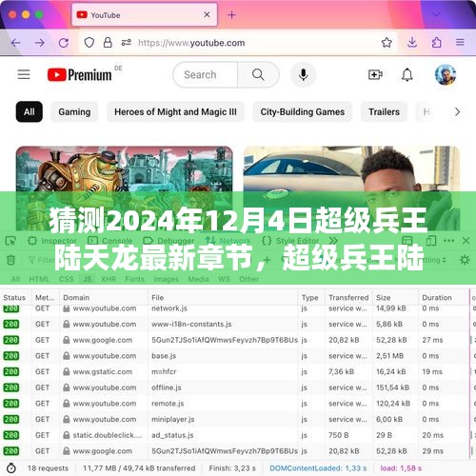
Task: Open site permissions icon in address bar
Action: [127, 43]
